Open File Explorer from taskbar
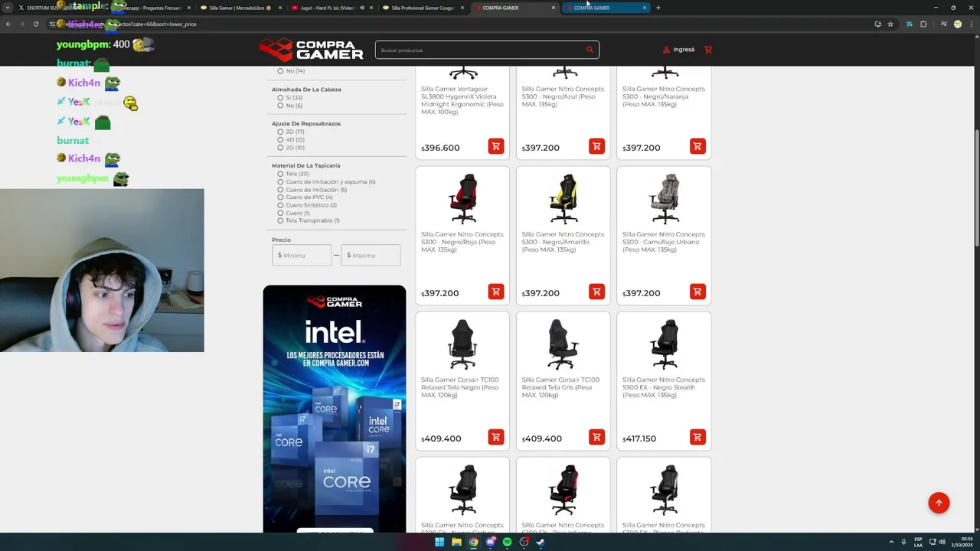This screenshot has width=980, height=551. point(456,542)
